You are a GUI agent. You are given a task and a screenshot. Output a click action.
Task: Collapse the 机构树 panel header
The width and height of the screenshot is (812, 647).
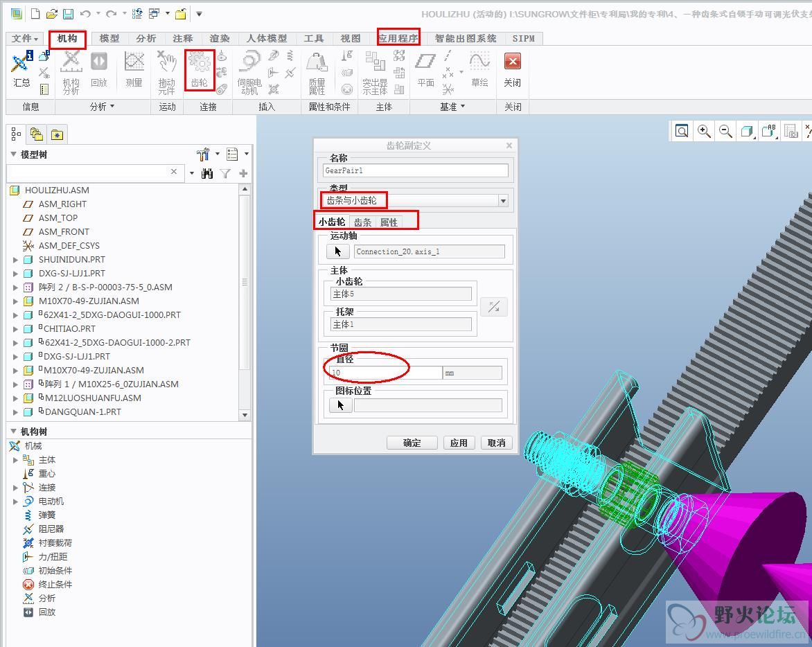pos(13,431)
